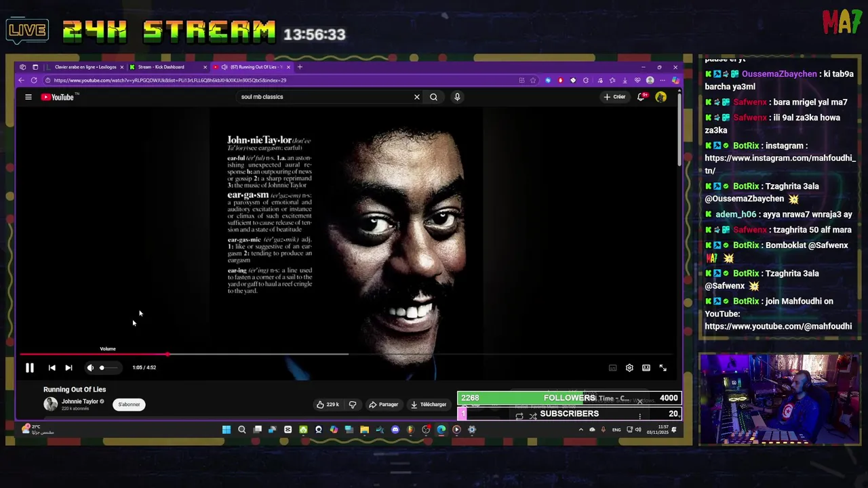Subscribe with the S'abonner button
The image size is (868, 488).
(129, 405)
